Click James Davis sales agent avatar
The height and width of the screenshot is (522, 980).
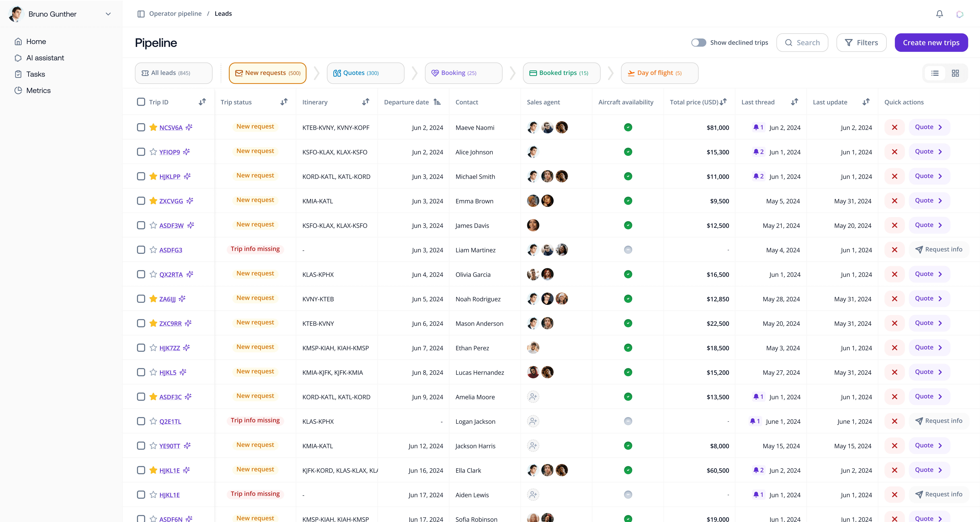coord(533,225)
